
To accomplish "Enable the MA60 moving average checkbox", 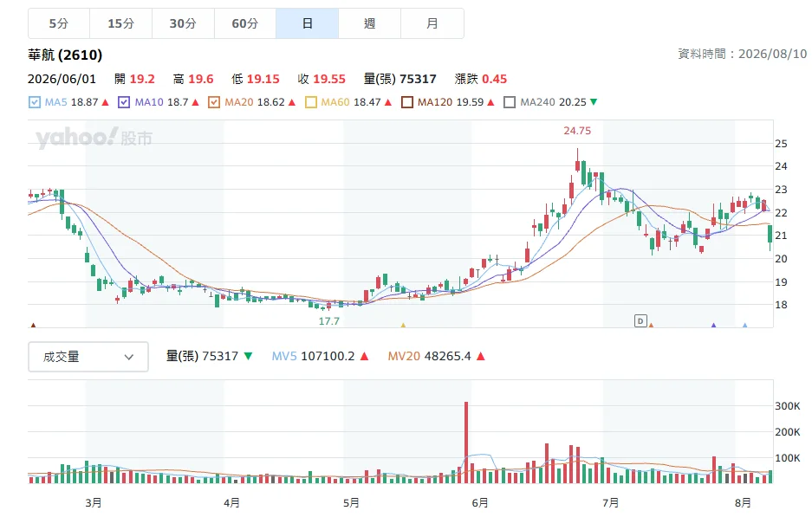I will tap(311, 102).
